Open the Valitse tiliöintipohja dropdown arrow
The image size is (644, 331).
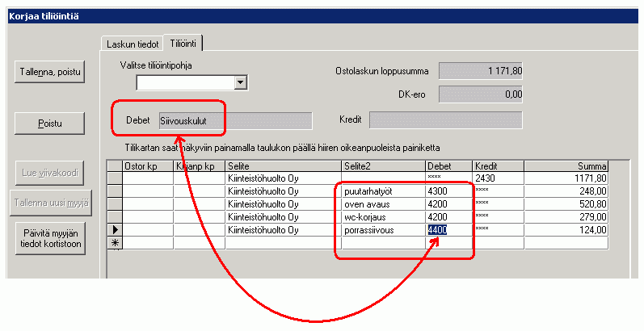coord(239,82)
